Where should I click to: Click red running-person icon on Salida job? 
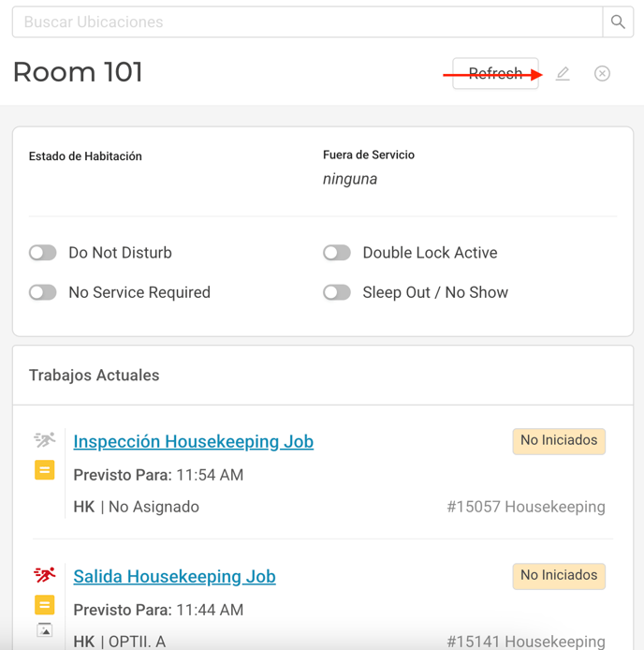click(44, 574)
